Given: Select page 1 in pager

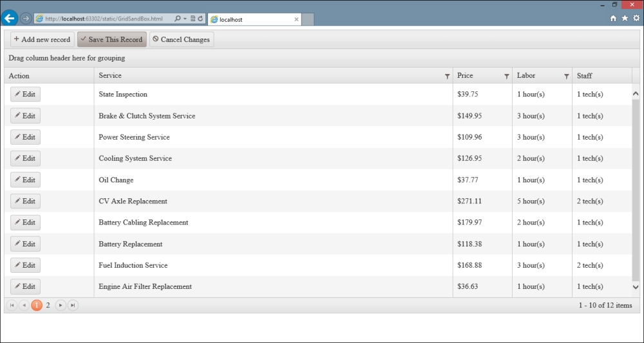Looking at the screenshot, I should tap(37, 305).
